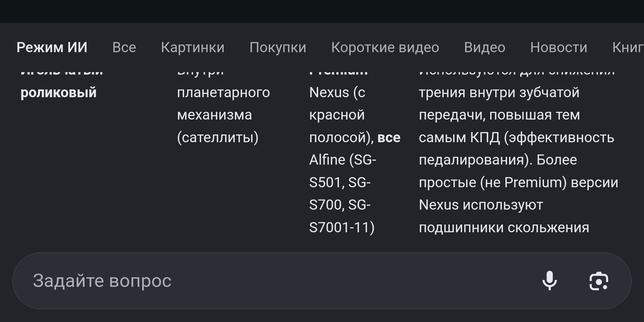Open Google Lens camera search icon
This screenshot has width=644, height=322.
pos(599,281)
